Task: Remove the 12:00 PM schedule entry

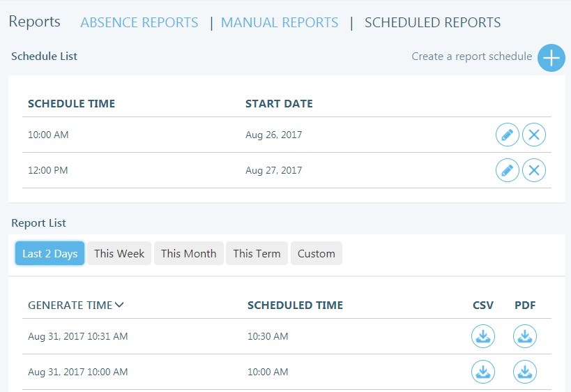Action: [534, 170]
